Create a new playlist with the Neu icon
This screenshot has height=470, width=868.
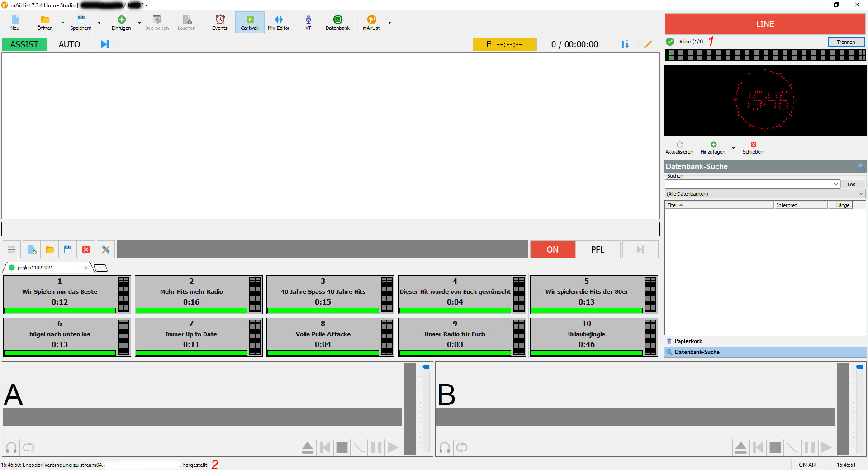point(14,22)
